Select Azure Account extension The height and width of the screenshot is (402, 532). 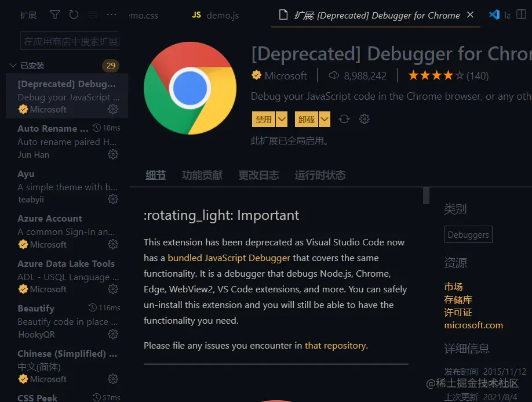[x=67, y=231]
